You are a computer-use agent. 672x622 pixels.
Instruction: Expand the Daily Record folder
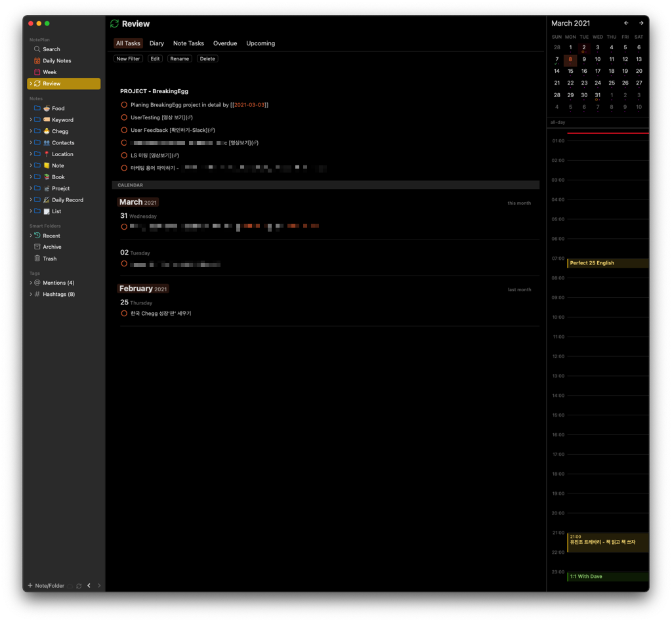pyautogui.click(x=31, y=199)
